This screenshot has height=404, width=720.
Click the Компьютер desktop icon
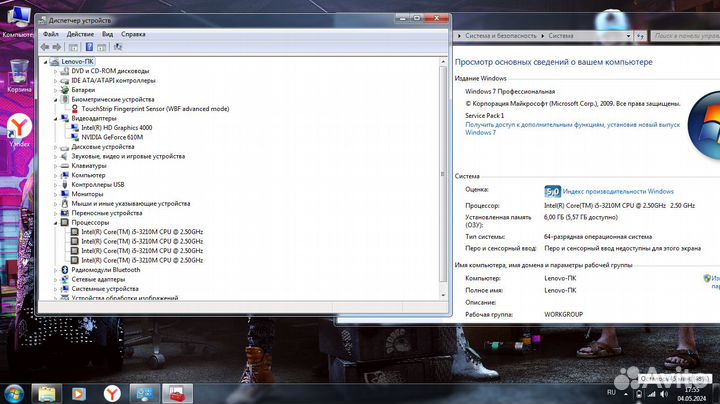click(17, 22)
